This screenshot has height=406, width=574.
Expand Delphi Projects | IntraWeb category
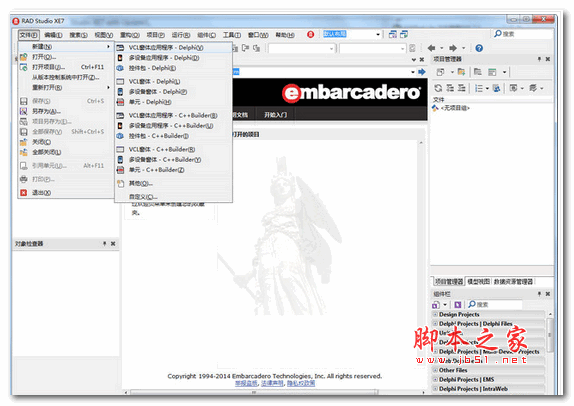coord(435,389)
